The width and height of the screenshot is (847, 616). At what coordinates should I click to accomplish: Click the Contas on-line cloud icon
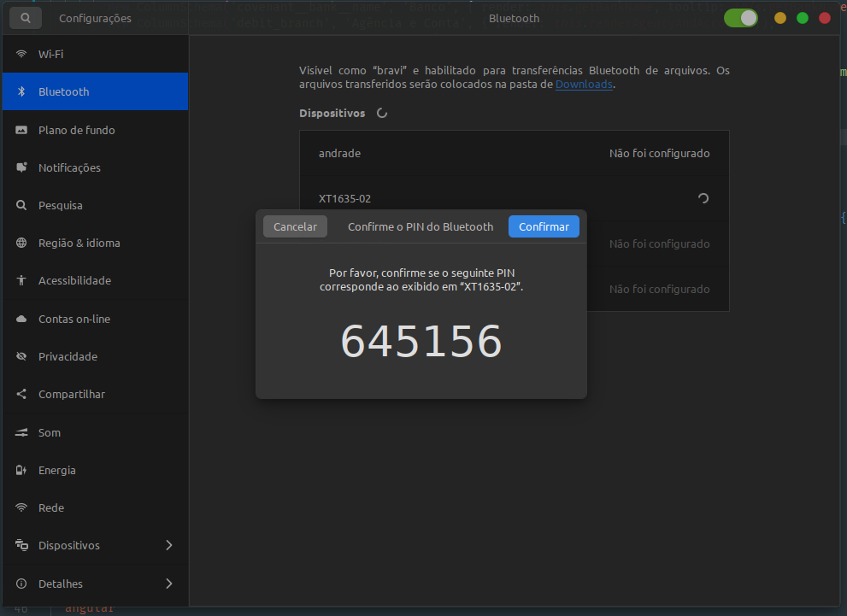coord(21,319)
